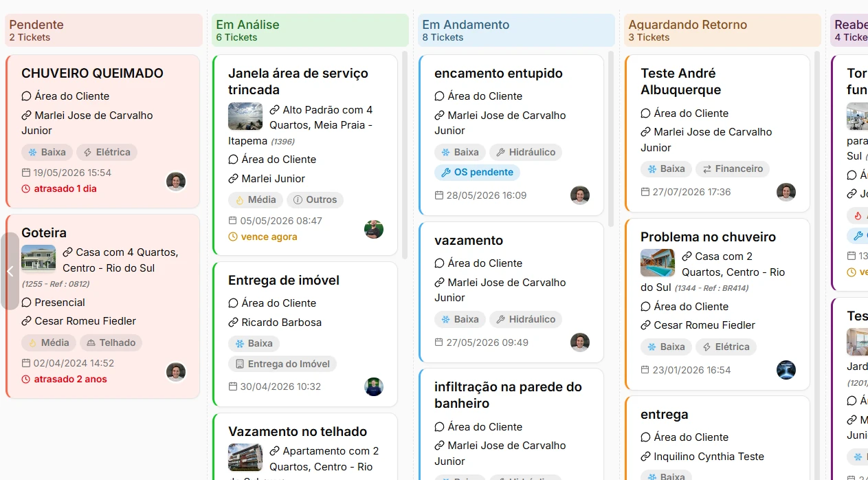The height and width of the screenshot is (480, 868).
Task: Click the Hidráulico tag on vazamento card
Action: [526, 319]
